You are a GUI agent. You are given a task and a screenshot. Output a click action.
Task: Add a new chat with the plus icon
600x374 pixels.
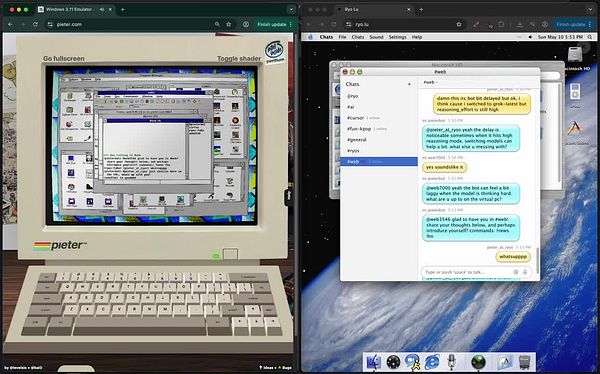point(409,84)
